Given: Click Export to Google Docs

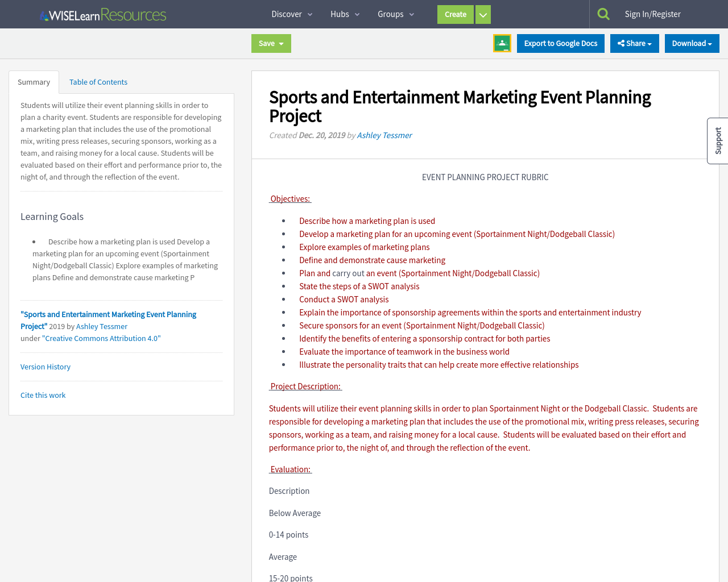Looking at the screenshot, I should pyautogui.click(x=561, y=43).
